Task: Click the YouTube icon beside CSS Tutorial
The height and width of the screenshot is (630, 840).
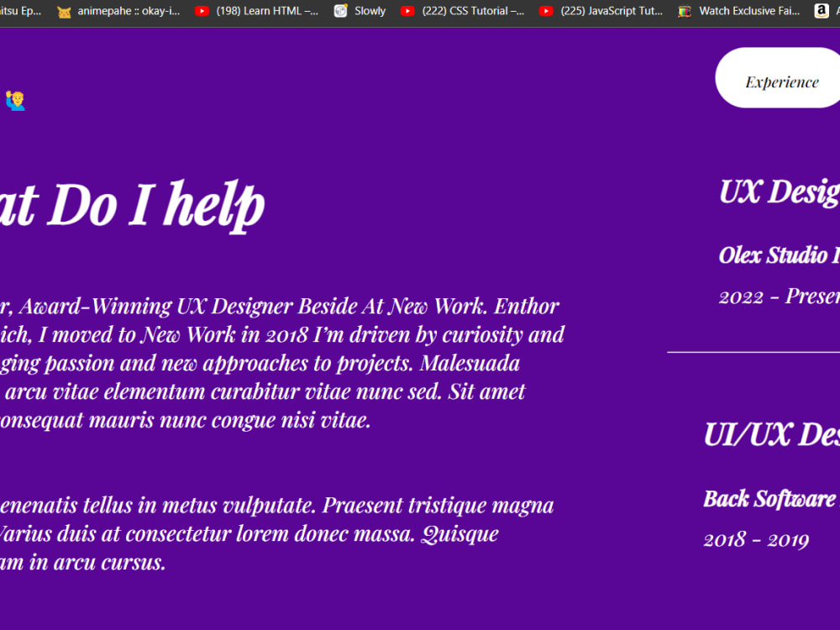Action: tap(407, 11)
